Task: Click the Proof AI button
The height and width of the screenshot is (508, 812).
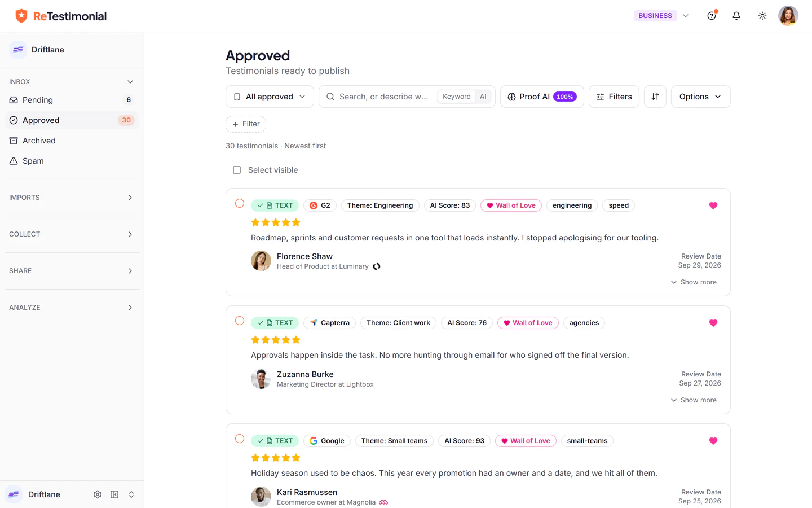Action: click(542, 97)
